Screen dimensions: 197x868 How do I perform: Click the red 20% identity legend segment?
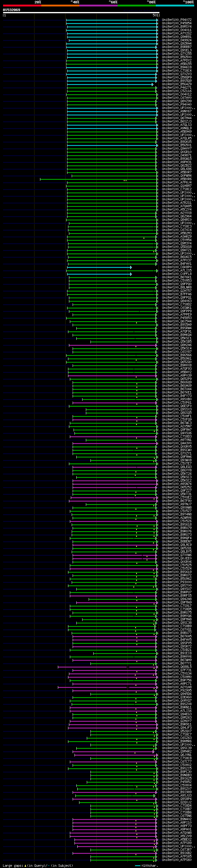point(22,6)
